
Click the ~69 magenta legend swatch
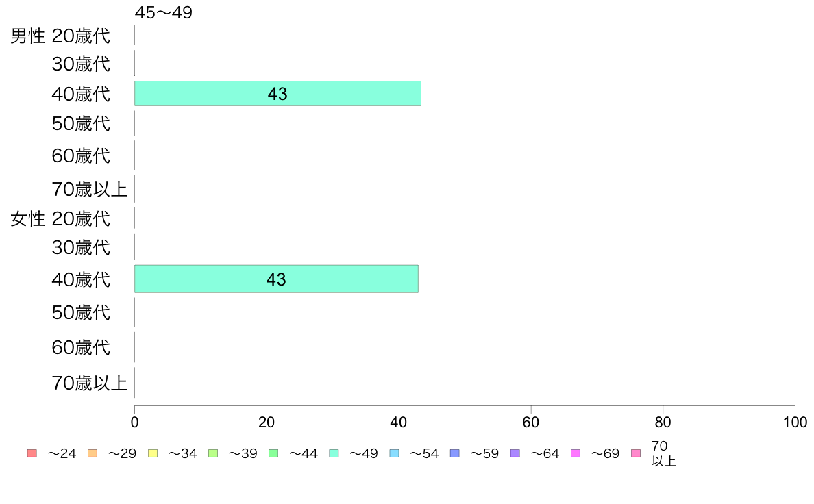point(575,453)
